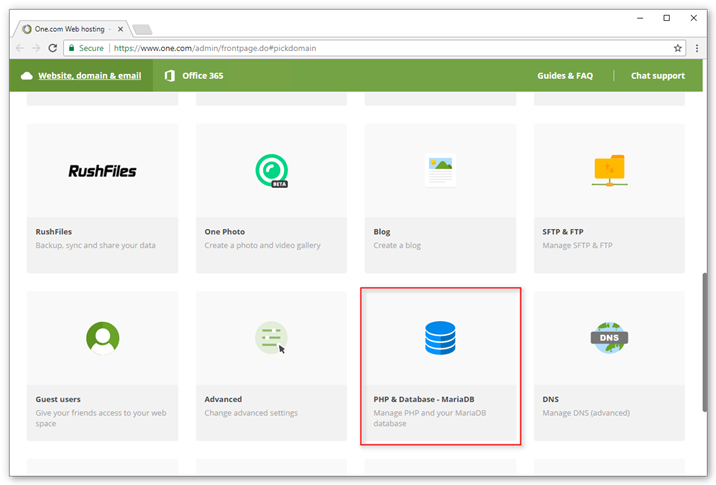Click the One Photo camera icon

click(272, 171)
